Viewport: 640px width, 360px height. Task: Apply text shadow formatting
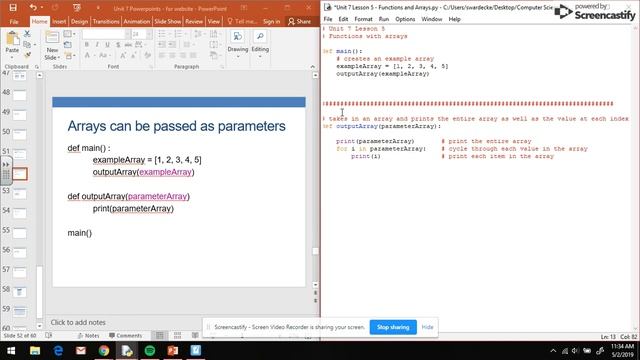[x=118, y=44]
